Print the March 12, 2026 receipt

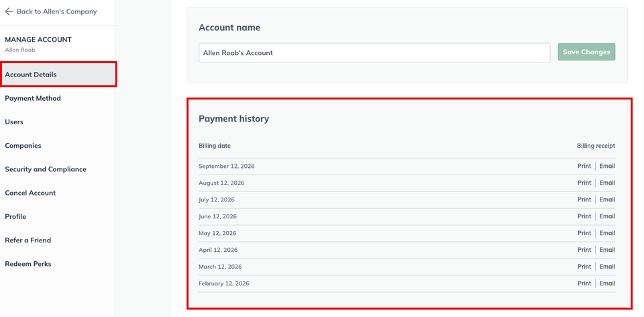click(584, 267)
